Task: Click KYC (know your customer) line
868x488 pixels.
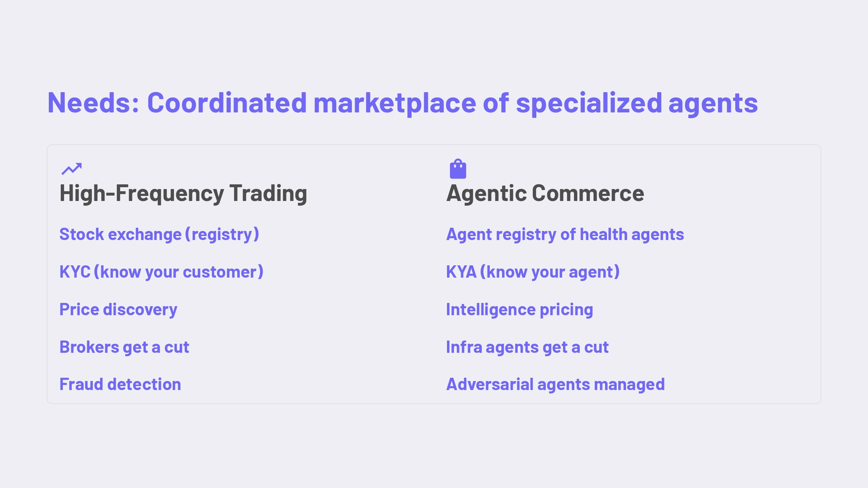Action: (162, 272)
